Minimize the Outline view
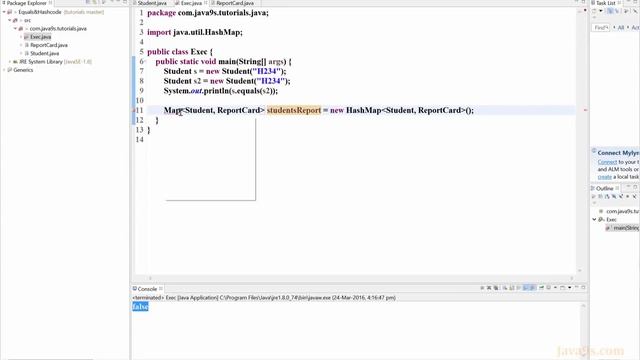640x360 pixels. [628, 186]
